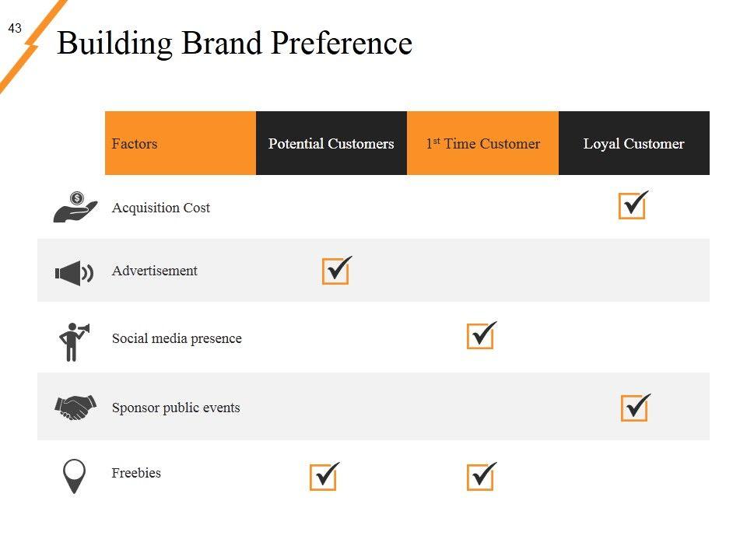The image size is (747, 560).
Task: Select the Social media presence person icon
Action: [x=73, y=341]
